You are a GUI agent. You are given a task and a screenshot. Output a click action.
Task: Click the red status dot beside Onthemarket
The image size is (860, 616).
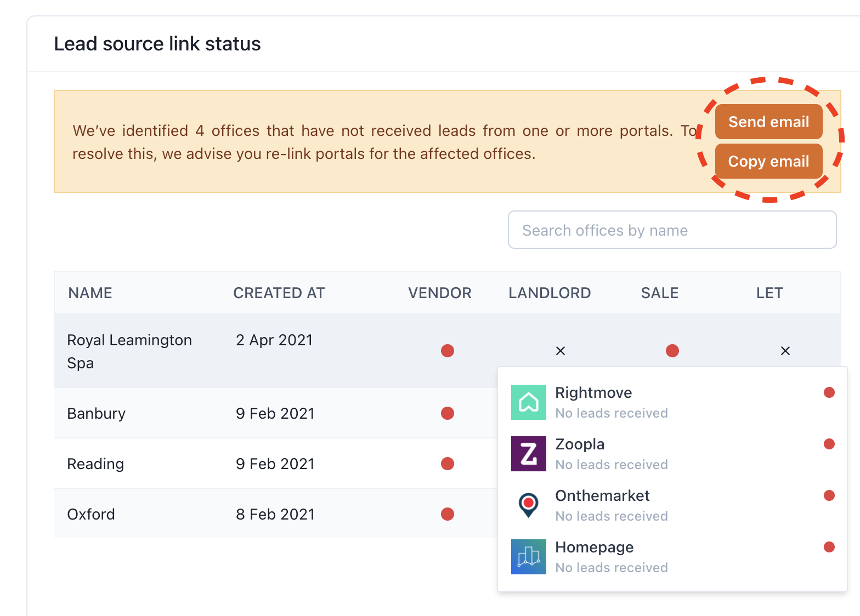pyautogui.click(x=829, y=495)
